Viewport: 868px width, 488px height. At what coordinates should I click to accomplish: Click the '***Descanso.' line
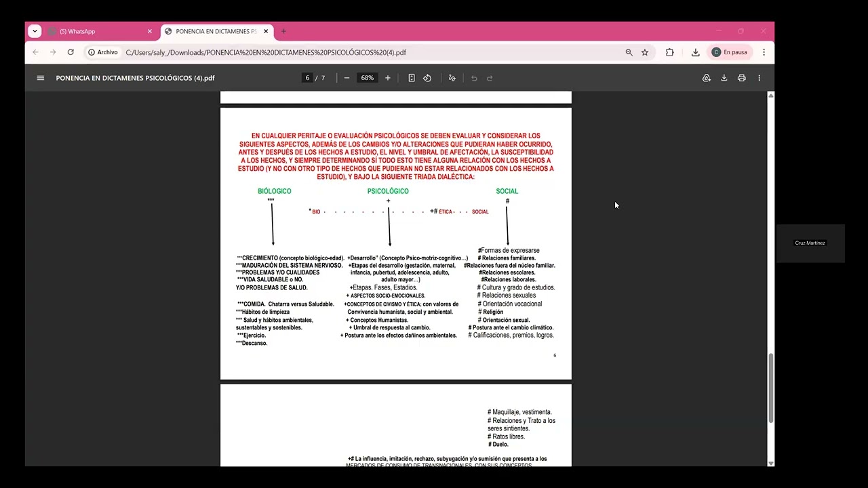(252, 343)
